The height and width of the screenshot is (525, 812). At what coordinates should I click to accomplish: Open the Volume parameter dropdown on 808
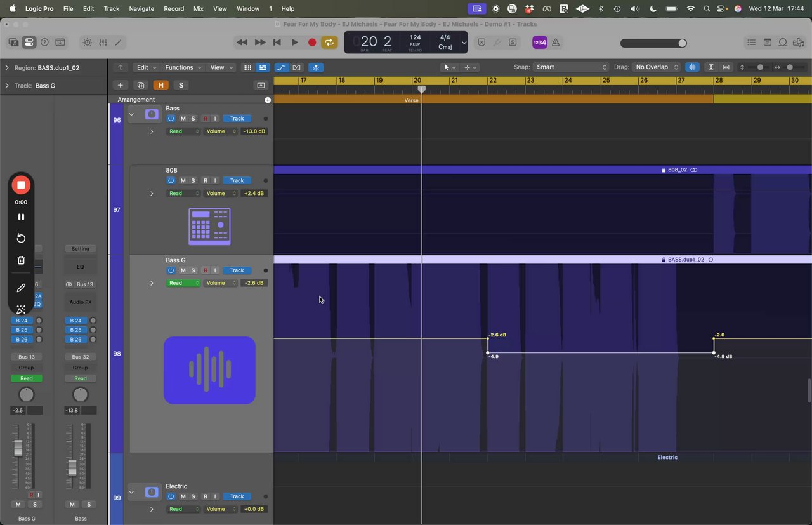tap(221, 193)
